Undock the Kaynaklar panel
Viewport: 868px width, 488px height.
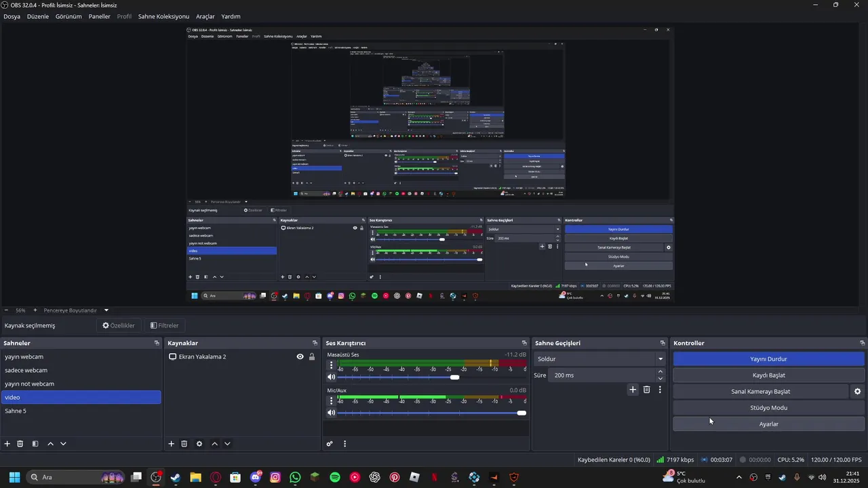pyautogui.click(x=315, y=343)
